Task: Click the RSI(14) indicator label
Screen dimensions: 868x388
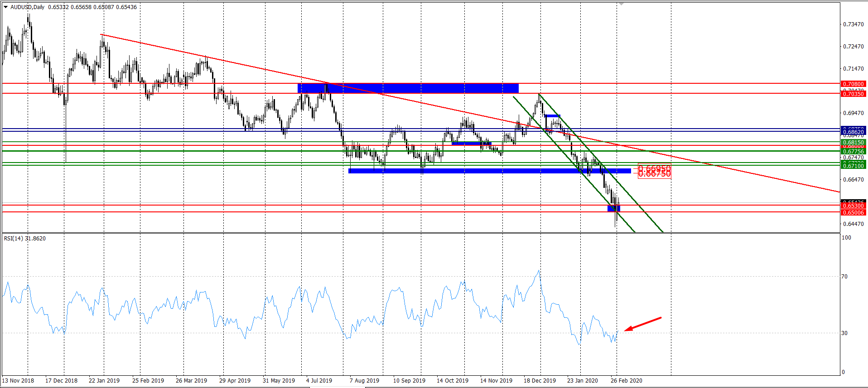Action: [14, 239]
